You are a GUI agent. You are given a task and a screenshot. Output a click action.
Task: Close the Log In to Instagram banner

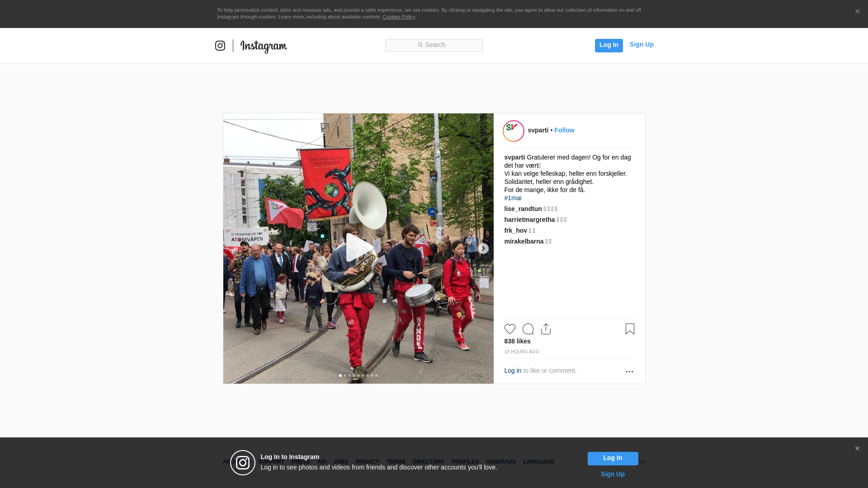pos(857,449)
